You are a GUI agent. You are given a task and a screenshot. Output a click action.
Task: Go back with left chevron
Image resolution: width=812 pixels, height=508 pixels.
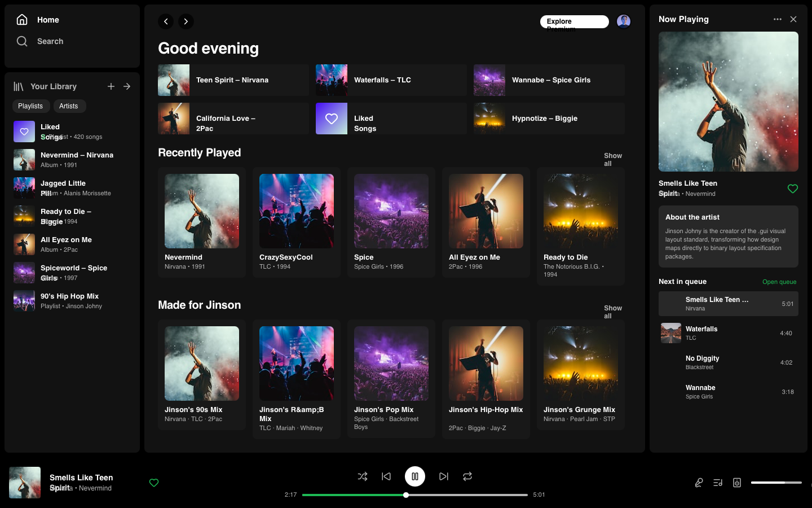[166, 21]
